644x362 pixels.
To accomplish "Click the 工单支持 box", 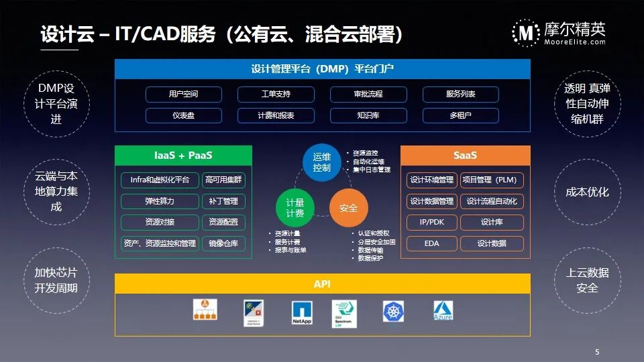I will click(276, 95).
